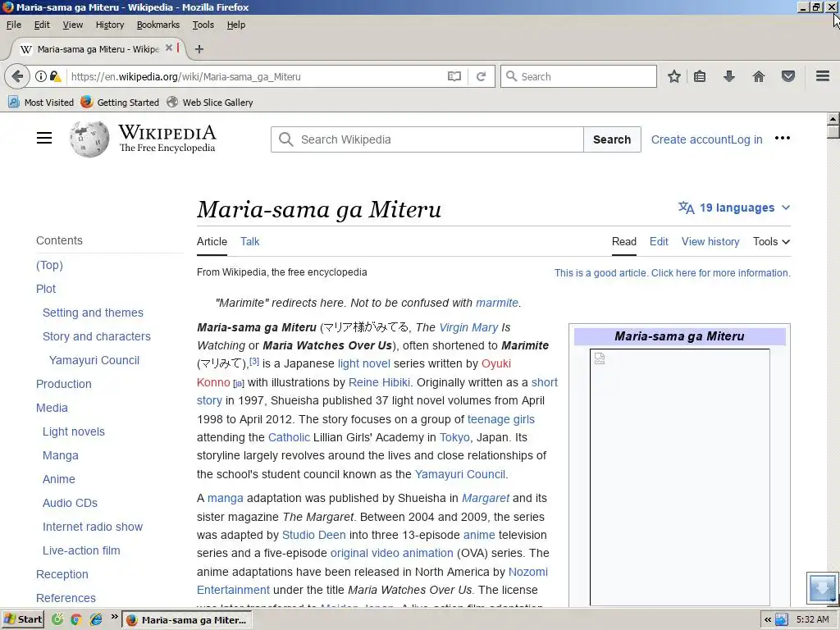Open Getting Started bookmark
Screen dimensions: 840x630
coord(120,103)
